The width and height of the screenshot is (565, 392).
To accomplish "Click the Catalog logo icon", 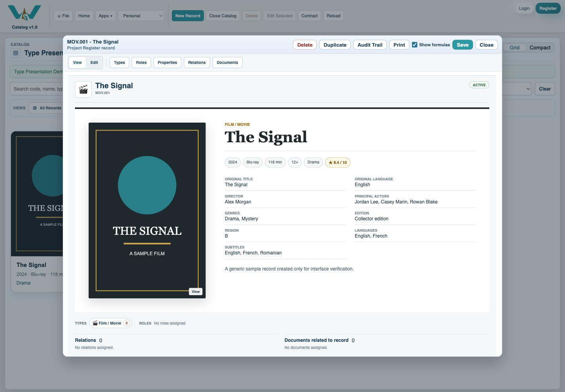I will point(24,13).
